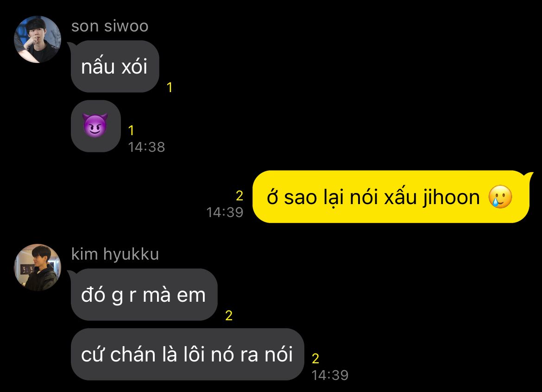
Task: Click the 14:39 timestamp near yellow bubble
Action: [225, 212]
